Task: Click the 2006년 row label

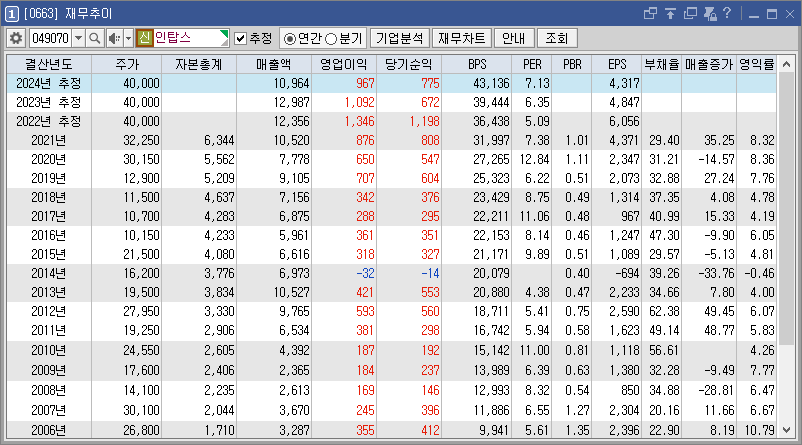Action: pyautogui.click(x=49, y=430)
